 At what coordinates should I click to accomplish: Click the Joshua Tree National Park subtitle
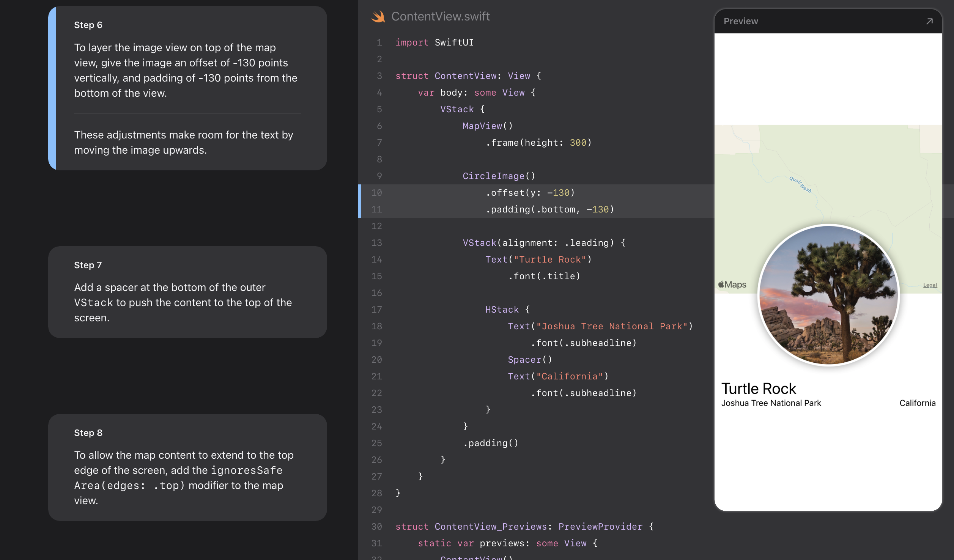point(771,403)
